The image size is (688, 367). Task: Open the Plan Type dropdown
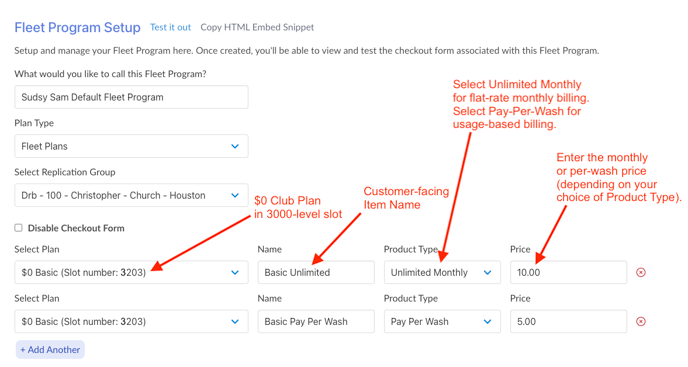[x=131, y=146]
